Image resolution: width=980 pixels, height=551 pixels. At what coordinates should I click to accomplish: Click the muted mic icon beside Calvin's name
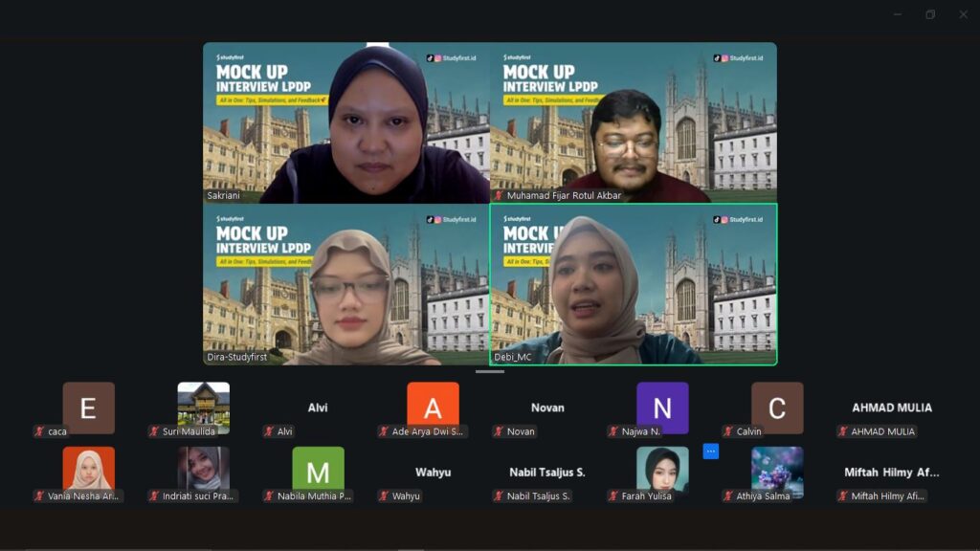pyautogui.click(x=728, y=431)
